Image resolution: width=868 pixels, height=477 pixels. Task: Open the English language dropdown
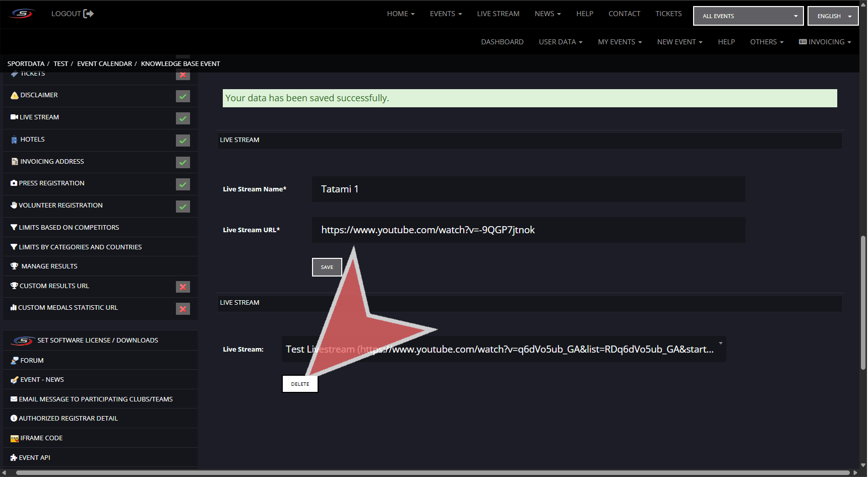click(833, 16)
